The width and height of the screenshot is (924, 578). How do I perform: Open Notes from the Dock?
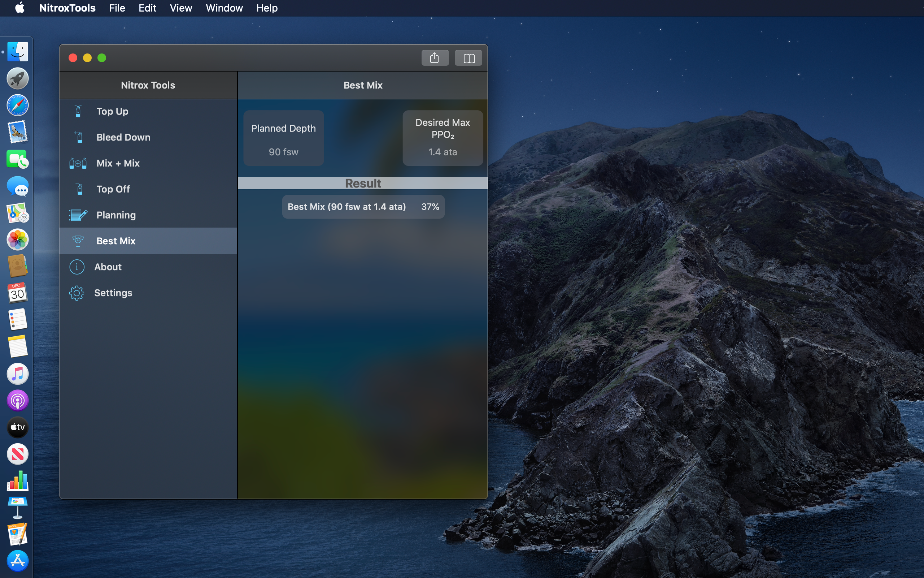pos(18,347)
